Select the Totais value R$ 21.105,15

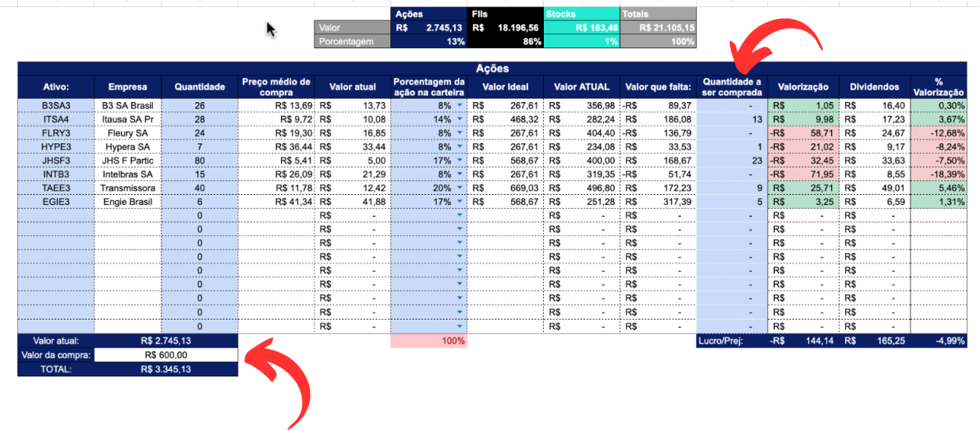[x=657, y=28]
